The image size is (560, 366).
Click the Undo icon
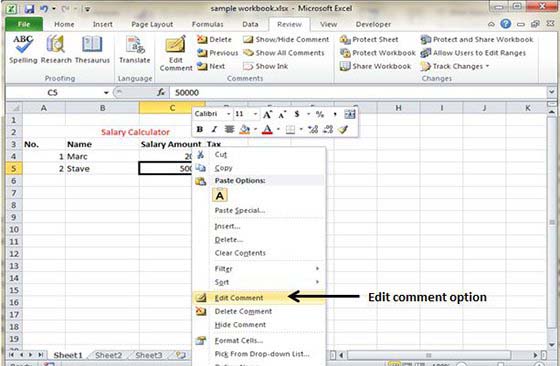(x=44, y=9)
